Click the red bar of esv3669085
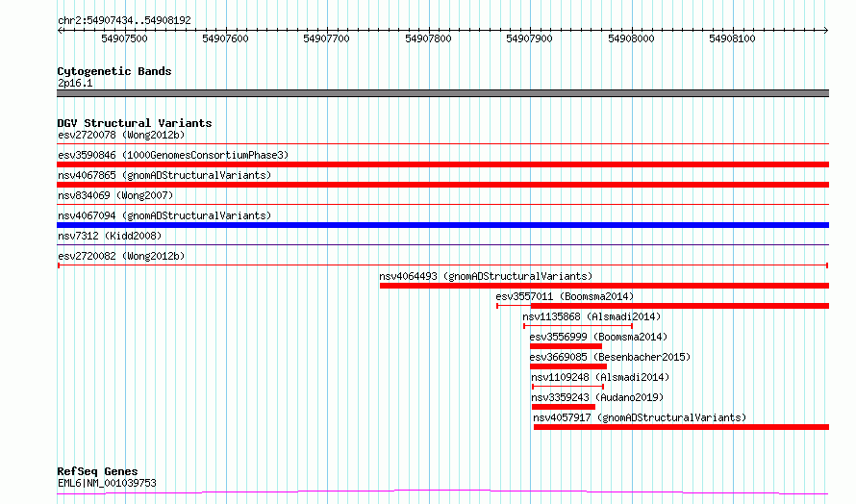Image resolution: width=856 pixels, height=504 pixels. (568, 366)
